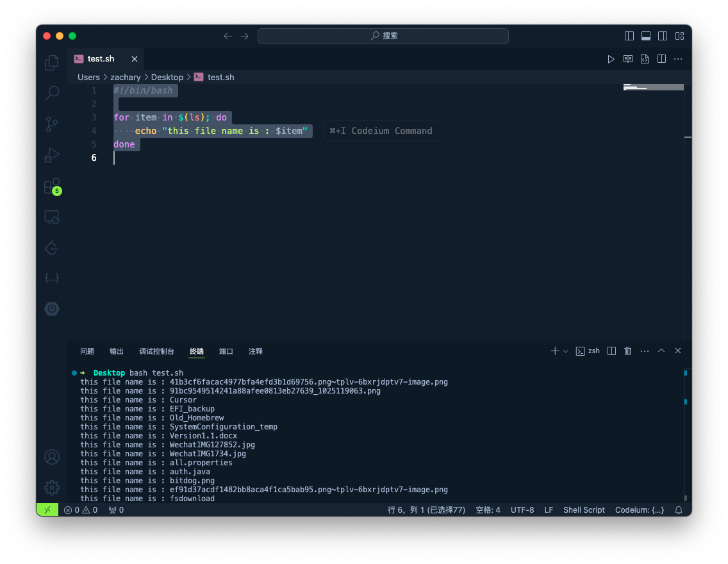728x564 pixels.
Task: Click the 搜索 command center search box
Action: point(383,36)
